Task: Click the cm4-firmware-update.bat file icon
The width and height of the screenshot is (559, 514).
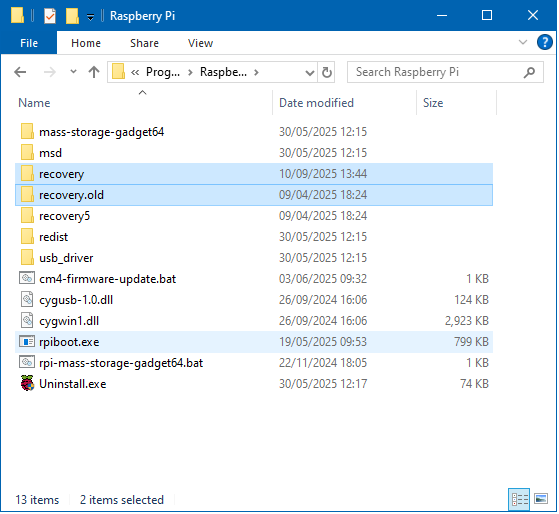Action: pyautogui.click(x=27, y=279)
